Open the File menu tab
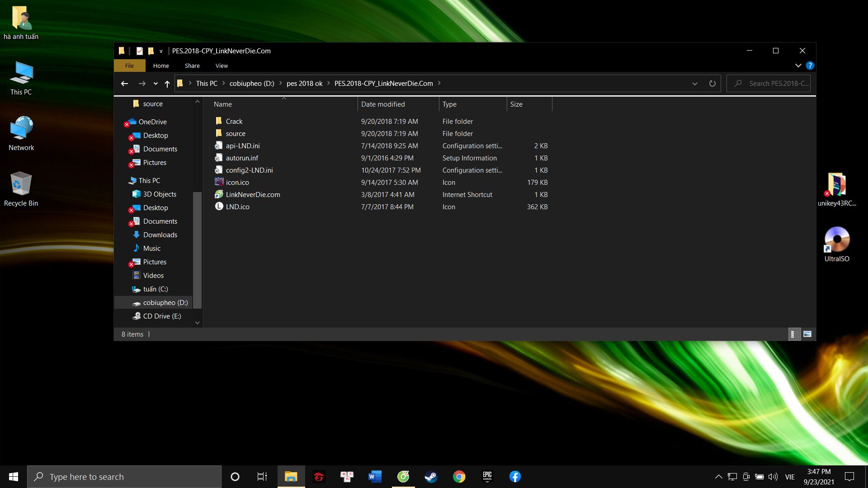 129,66
